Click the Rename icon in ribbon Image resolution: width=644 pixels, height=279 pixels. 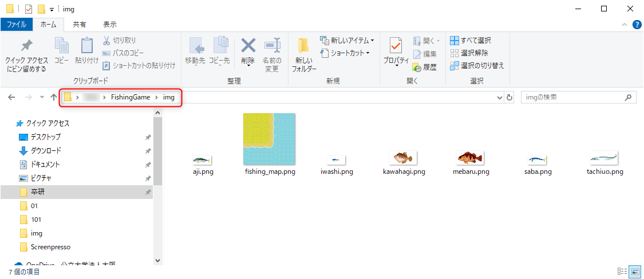click(x=271, y=46)
